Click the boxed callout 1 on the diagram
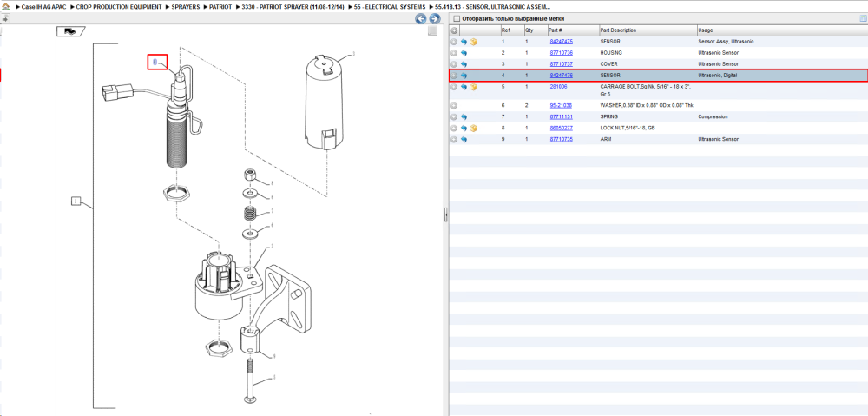Viewport: 868px width, 416px height. [76, 201]
